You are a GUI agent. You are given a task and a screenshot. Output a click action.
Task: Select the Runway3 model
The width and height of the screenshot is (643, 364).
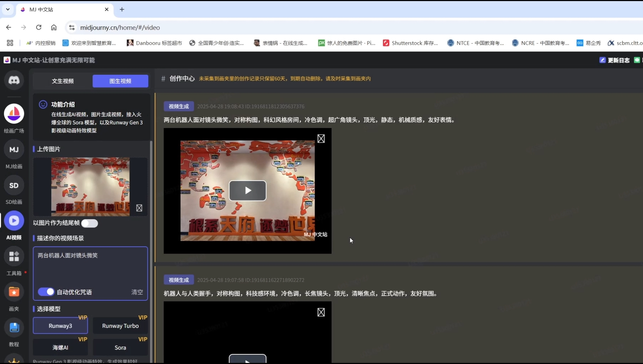(61, 326)
